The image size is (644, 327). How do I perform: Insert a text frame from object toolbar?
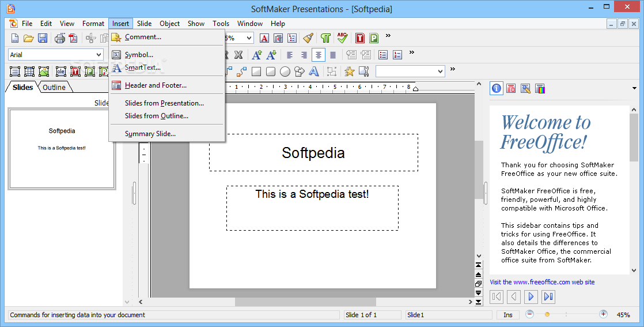tap(15, 72)
